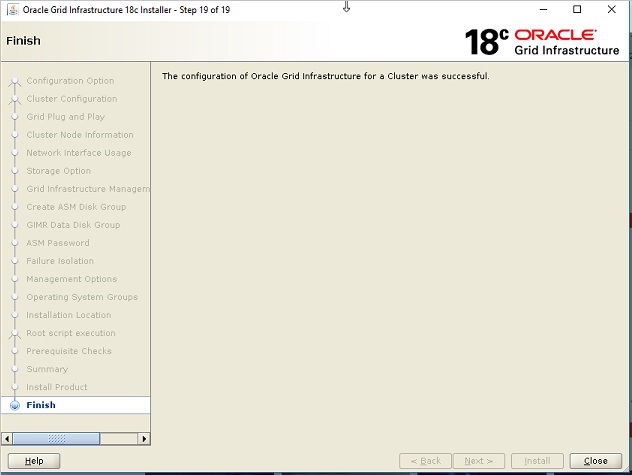The width and height of the screenshot is (632, 475).
Task: Click the Finish step bullet icon
Action: pyautogui.click(x=15, y=405)
